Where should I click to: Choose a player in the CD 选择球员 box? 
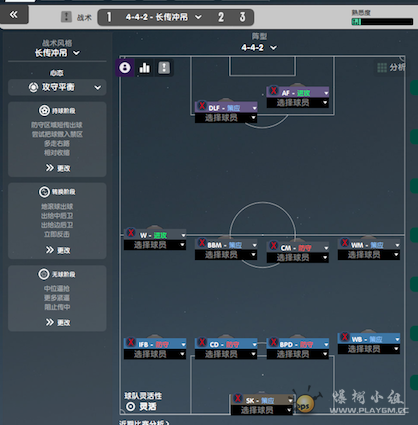[x=226, y=354]
